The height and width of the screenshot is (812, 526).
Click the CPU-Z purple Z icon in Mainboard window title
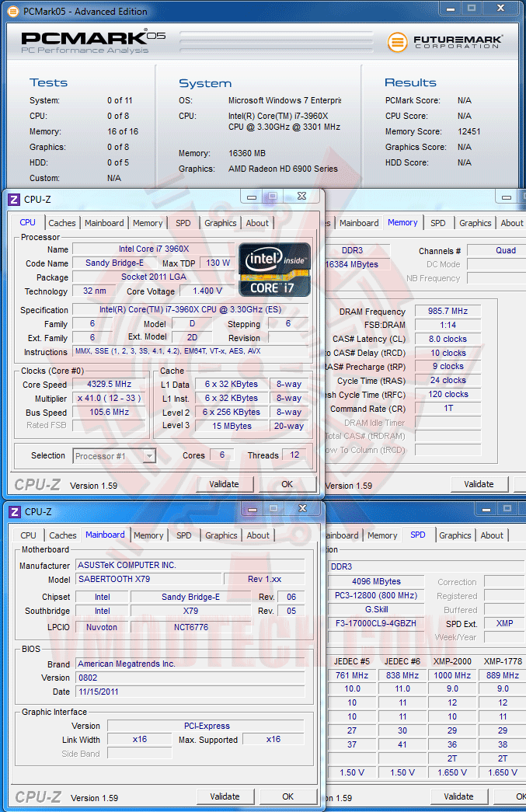click(x=15, y=511)
